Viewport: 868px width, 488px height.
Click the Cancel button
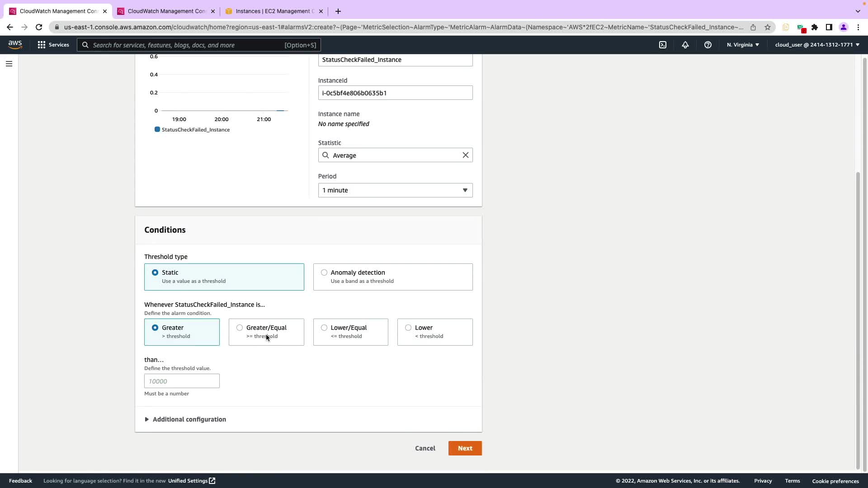pyautogui.click(x=425, y=448)
